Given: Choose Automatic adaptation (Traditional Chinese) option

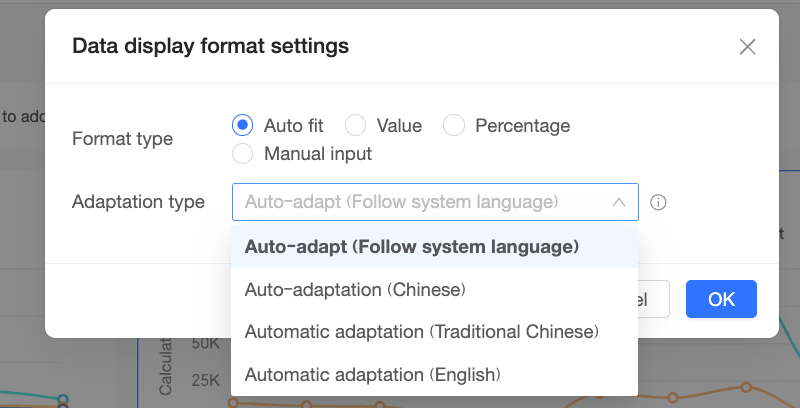Looking at the screenshot, I should pyautogui.click(x=434, y=332).
